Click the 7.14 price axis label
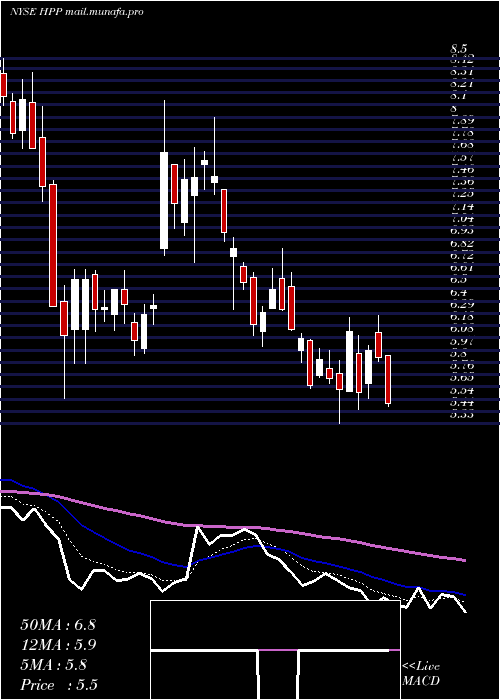The width and height of the screenshot is (500, 700). [x=462, y=207]
